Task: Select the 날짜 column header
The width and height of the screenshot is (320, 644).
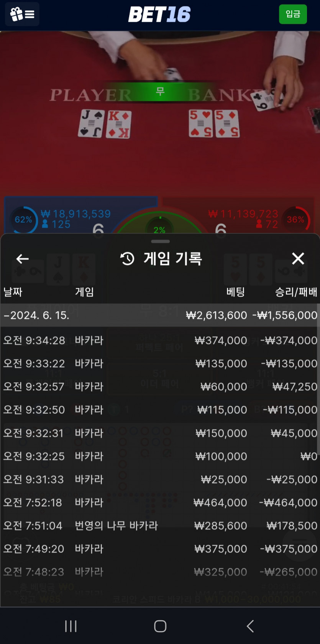Action: 13,292
